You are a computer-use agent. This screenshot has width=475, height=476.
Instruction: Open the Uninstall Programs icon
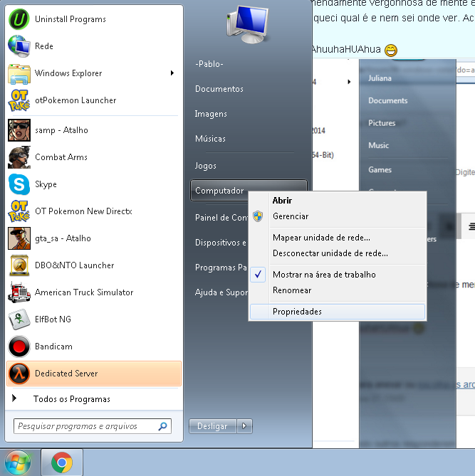(x=19, y=19)
